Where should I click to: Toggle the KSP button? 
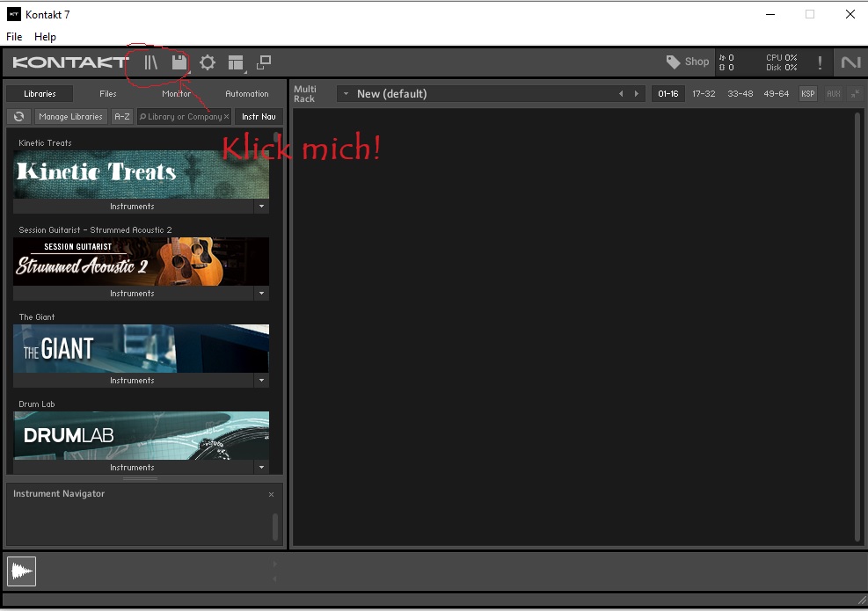point(807,94)
